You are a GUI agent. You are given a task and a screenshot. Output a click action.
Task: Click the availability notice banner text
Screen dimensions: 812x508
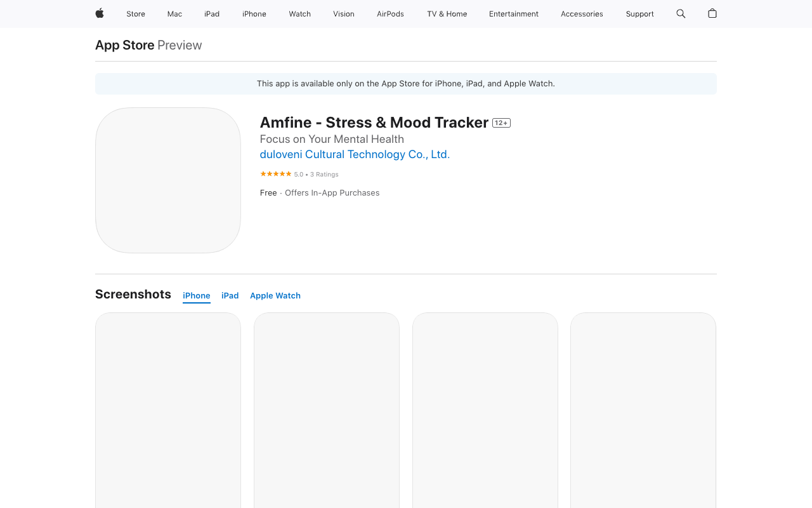tap(406, 84)
